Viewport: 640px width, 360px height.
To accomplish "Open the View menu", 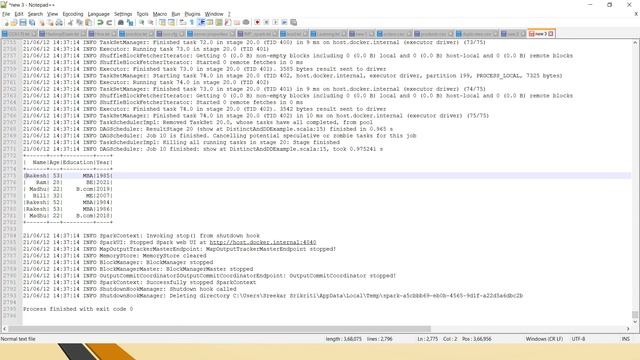I will [x=53, y=14].
